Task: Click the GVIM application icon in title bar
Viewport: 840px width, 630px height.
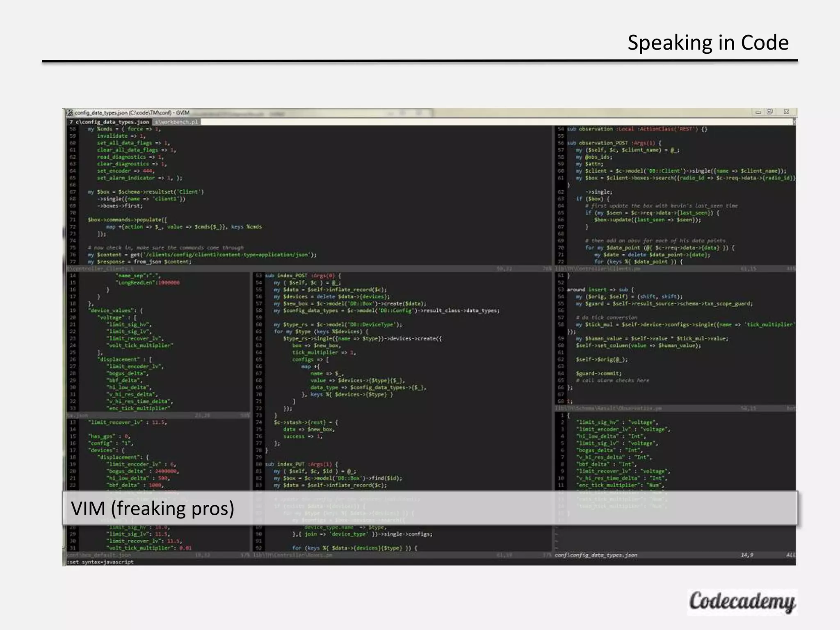Action: pos(70,112)
